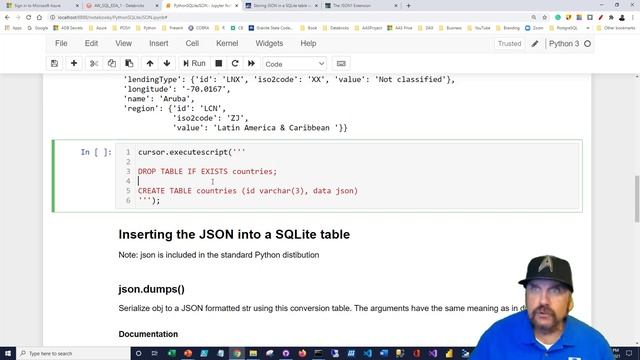Open the Chrome profile avatar
Screen dimensions: 640x360
click(x=622, y=18)
